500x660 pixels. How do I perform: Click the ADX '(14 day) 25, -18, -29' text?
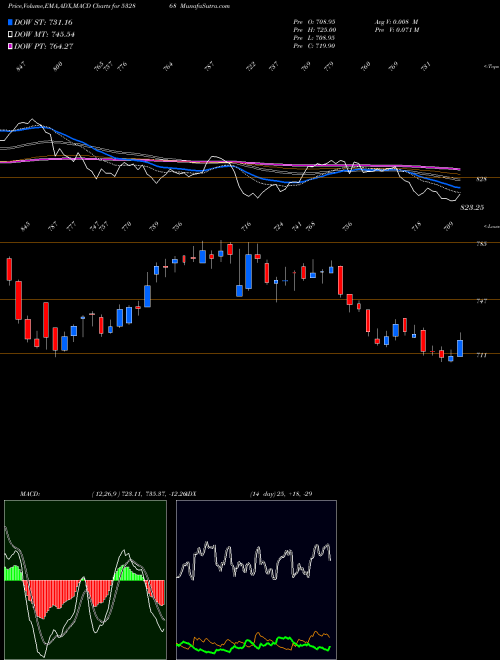click(281, 494)
